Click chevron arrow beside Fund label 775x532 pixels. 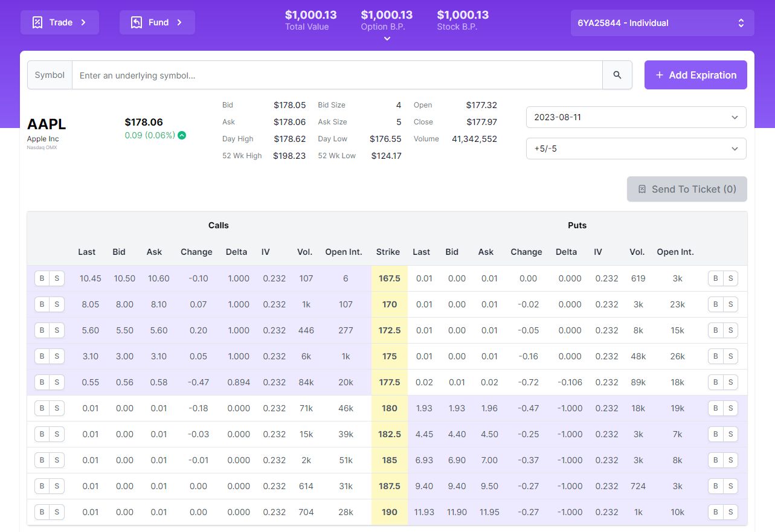click(x=179, y=22)
